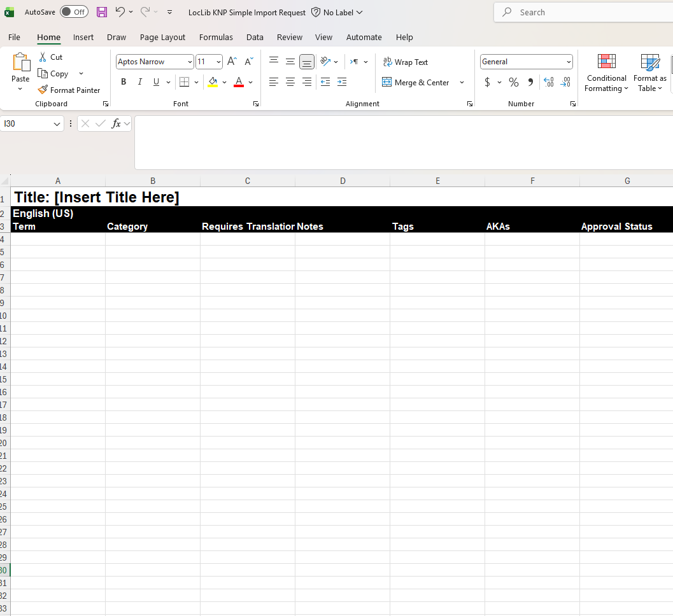Viewport: 673px width, 616px height.
Task: Open the Insert Function dialog
Action: (116, 124)
